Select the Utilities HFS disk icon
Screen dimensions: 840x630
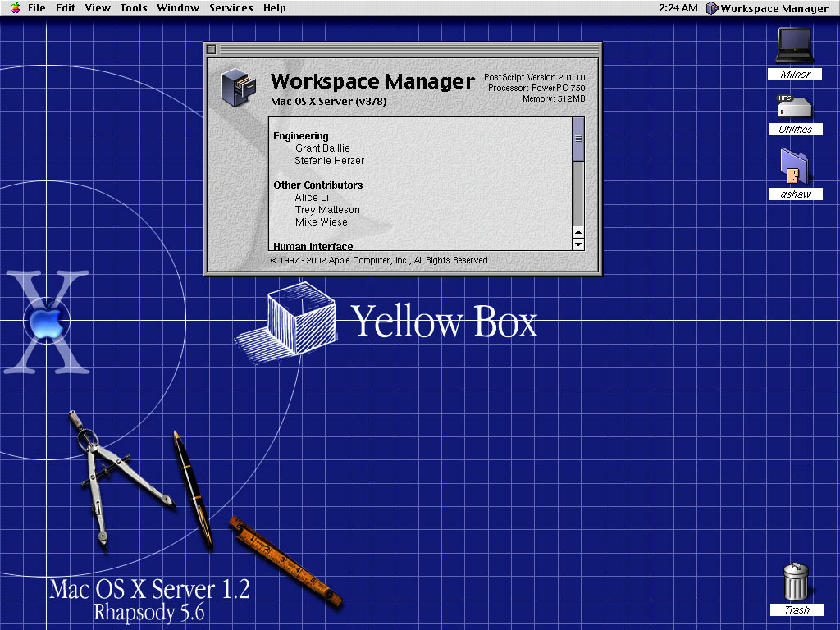[x=795, y=106]
